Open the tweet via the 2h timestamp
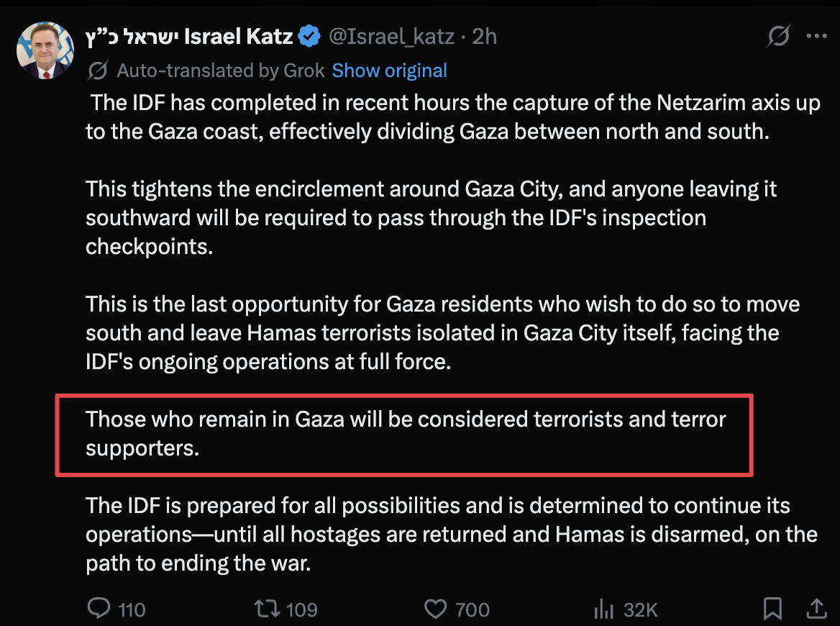Image resolution: width=840 pixels, height=626 pixels. pos(485,36)
